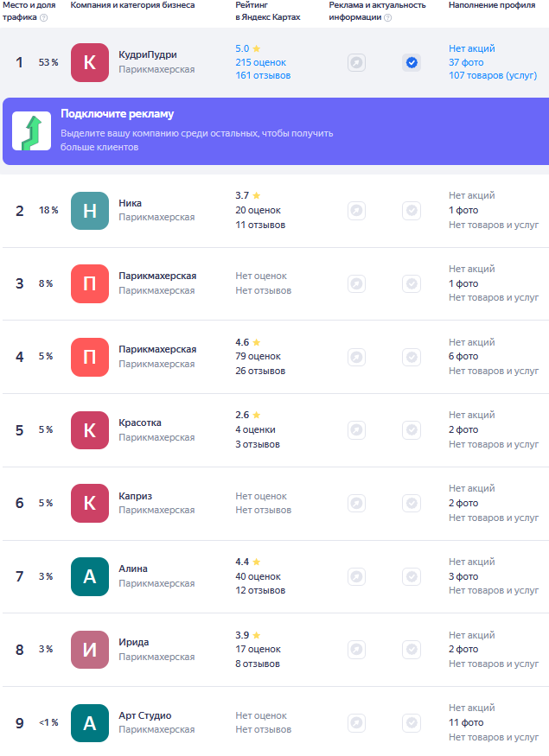The width and height of the screenshot is (549, 756).
Task: Click the advertising icon in the КудриПудри row
Action: point(356,62)
